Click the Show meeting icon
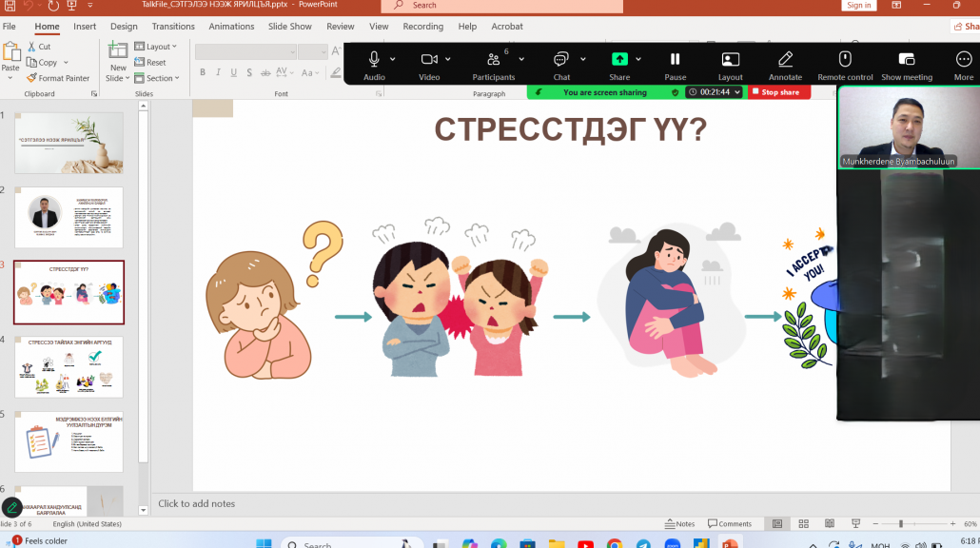The height and width of the screenshot is (548, 980). click(x=906, y=60)
